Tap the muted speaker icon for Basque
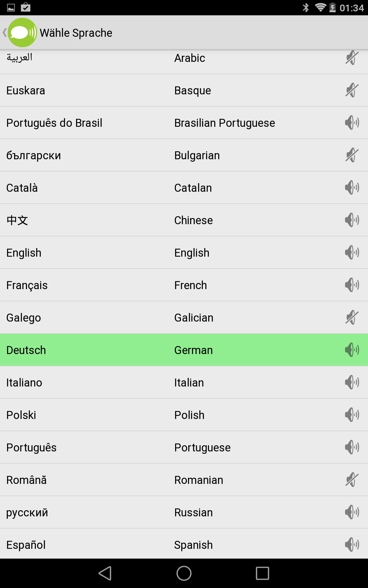The height and width of the screenshot is (588, 368). coord(352,90)
